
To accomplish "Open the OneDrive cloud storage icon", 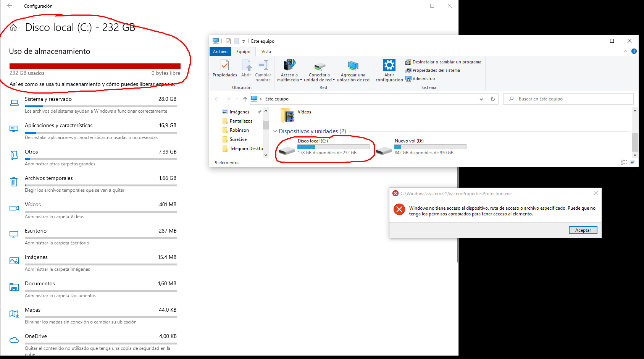I will coord(14,340).
